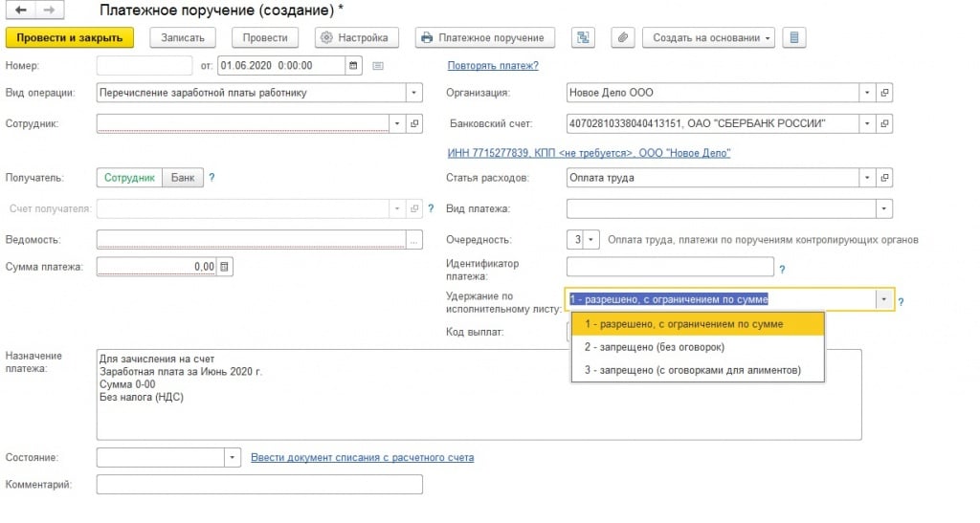Click into the Комментарий input field
This screenshot has width=980, height=523.
(x=258, y=485)
